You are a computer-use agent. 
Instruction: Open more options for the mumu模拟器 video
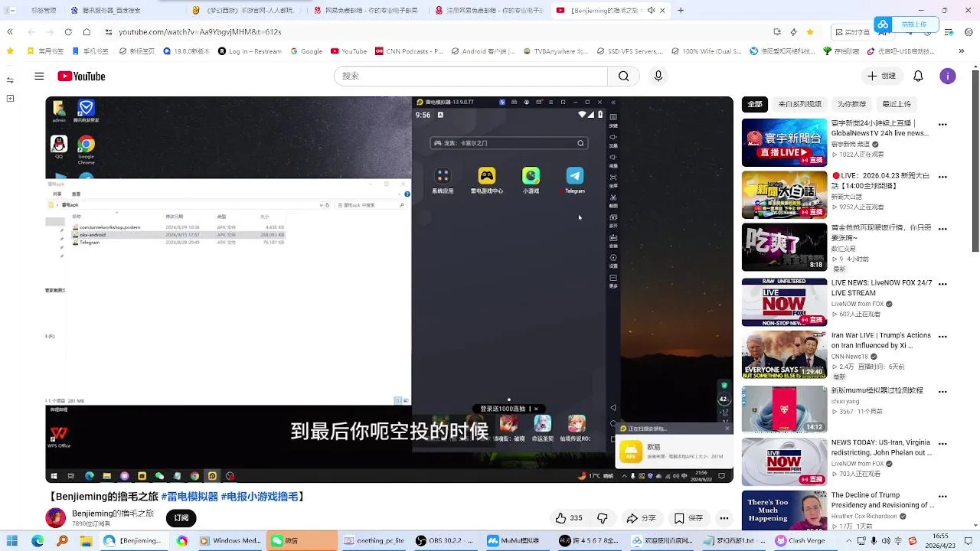(x=942, y=390)
